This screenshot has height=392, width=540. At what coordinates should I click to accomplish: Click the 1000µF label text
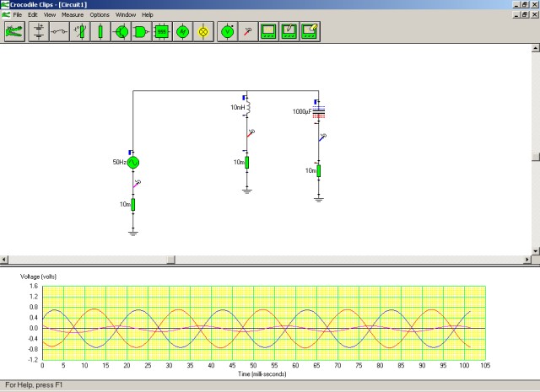[x=302, y=111]
